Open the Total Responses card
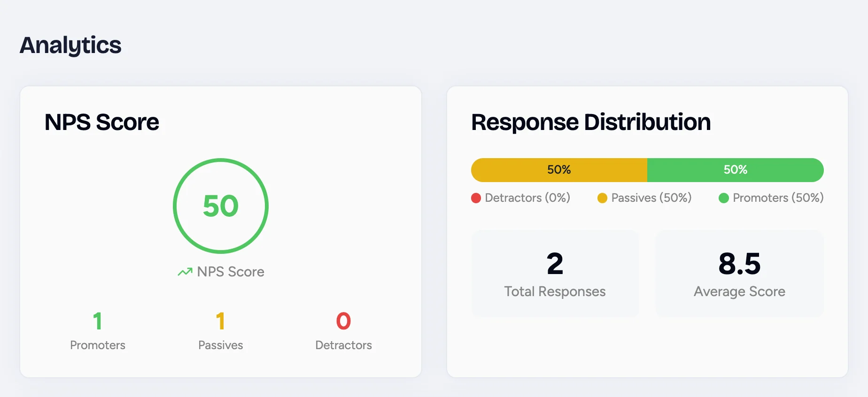The height and width of the screenshot is (397, 868). point(555,274)
